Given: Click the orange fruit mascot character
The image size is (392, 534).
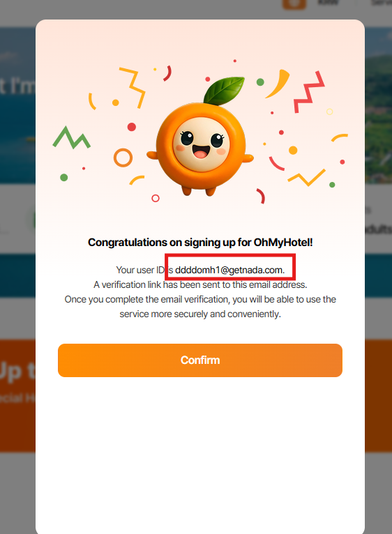Looking at the screenshot, I should click(200, 137).
